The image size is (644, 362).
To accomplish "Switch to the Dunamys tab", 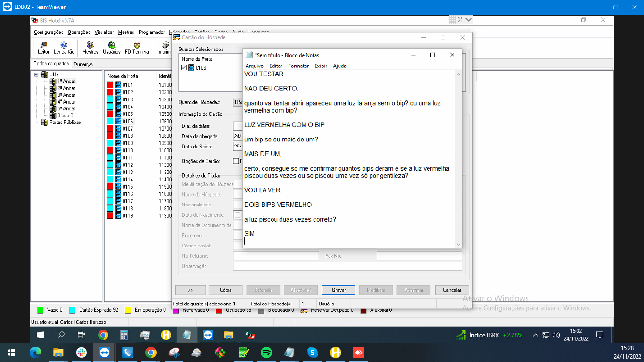I will (83, 64).
